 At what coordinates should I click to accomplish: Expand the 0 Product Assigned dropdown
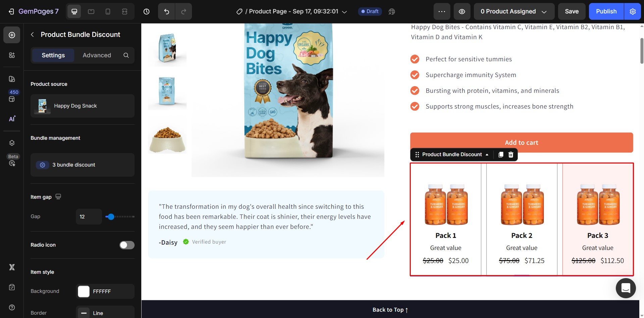(513, 12)
